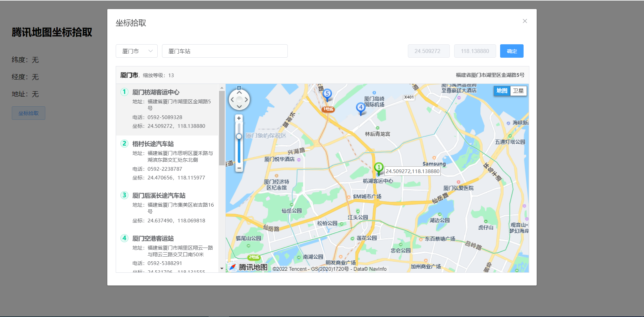Viewport: 644px width, 317px height.
Task: Click the pan-down arrow on map compass
Action: coord(239,107)
